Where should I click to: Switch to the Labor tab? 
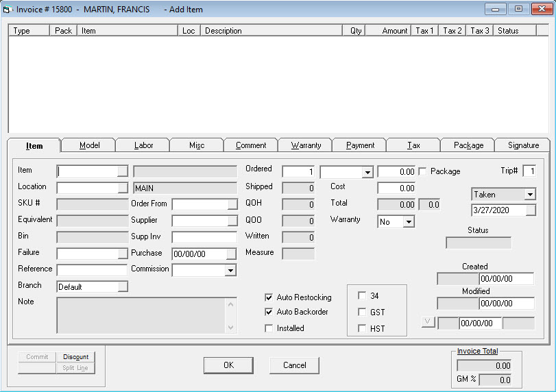(143, 145)
